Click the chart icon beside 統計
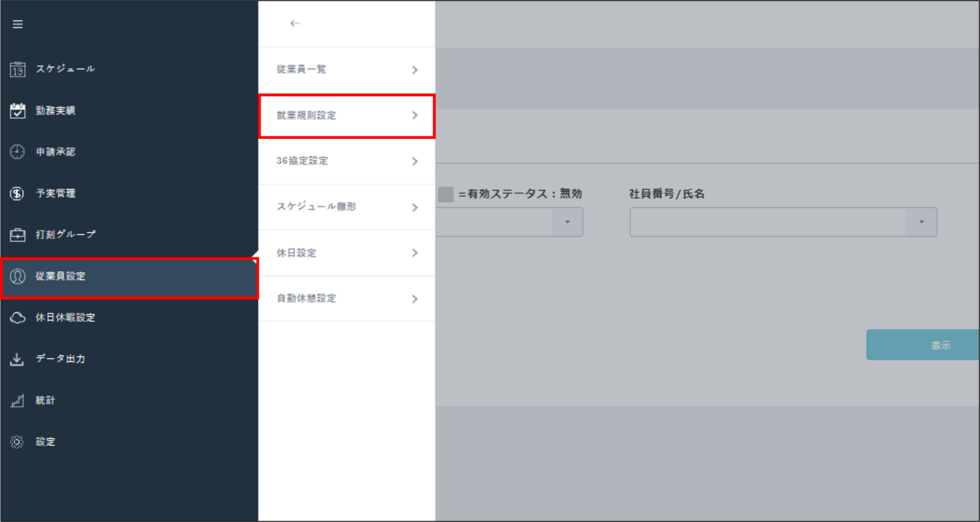The width and height of the screenshot is (980, 522). [18, 400]
